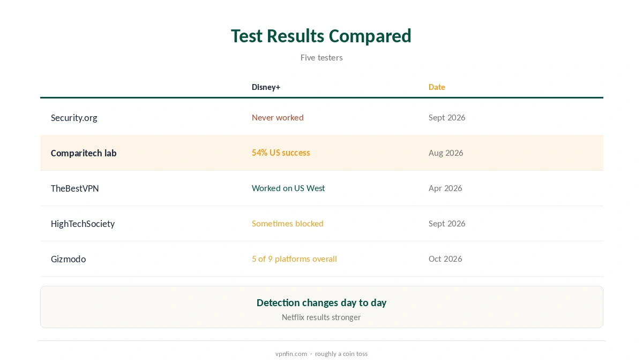Click the '5 of 9 platforms overall' cell
Screen dimensions: 643x364
tap(294, 259)
